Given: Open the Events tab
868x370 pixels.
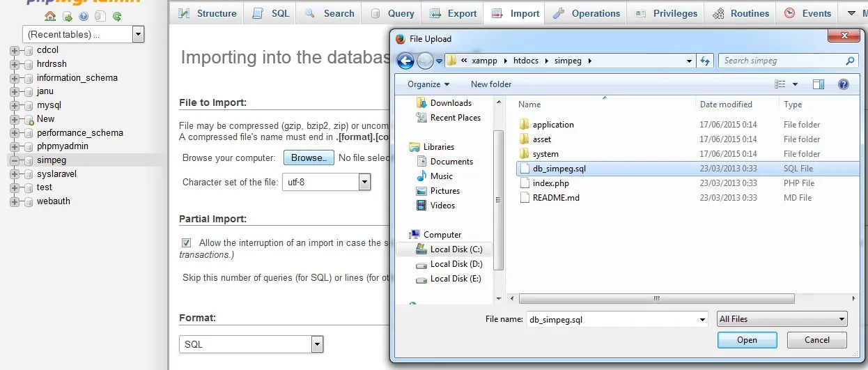Looking at the screenshot, I should click(x=808, y=13).
